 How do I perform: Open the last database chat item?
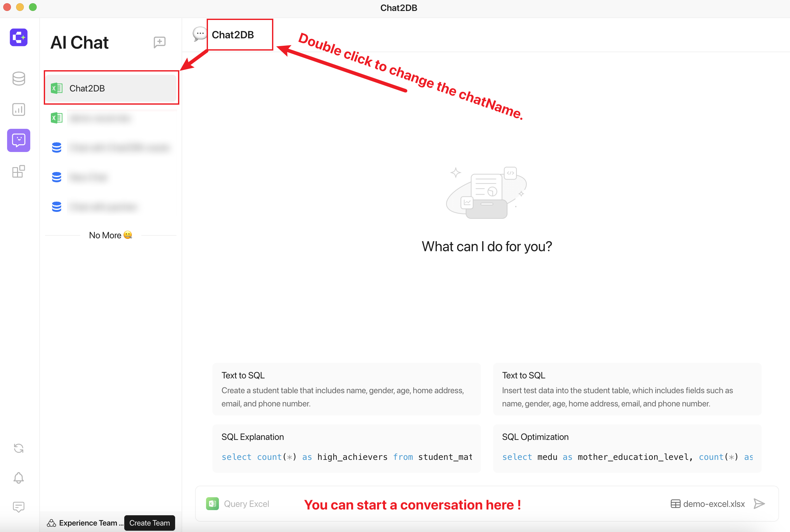coord(111,207)
